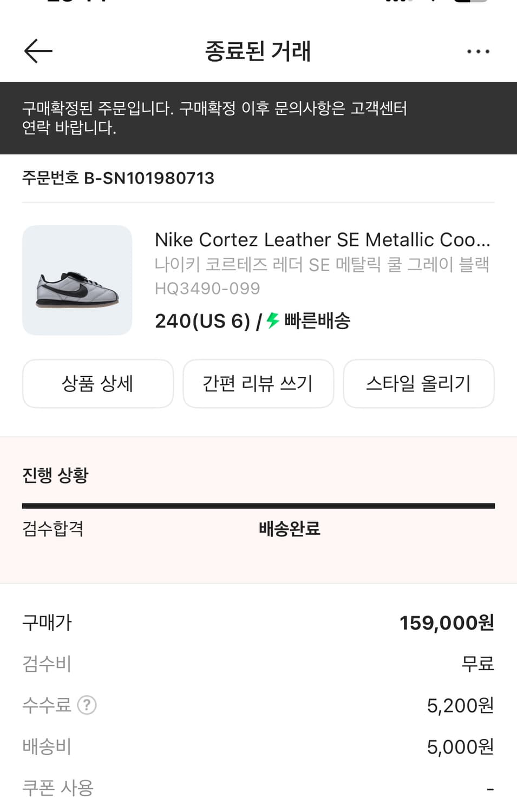
Task: Open the three-dot more options menu
Action: [x=478, y=51]
